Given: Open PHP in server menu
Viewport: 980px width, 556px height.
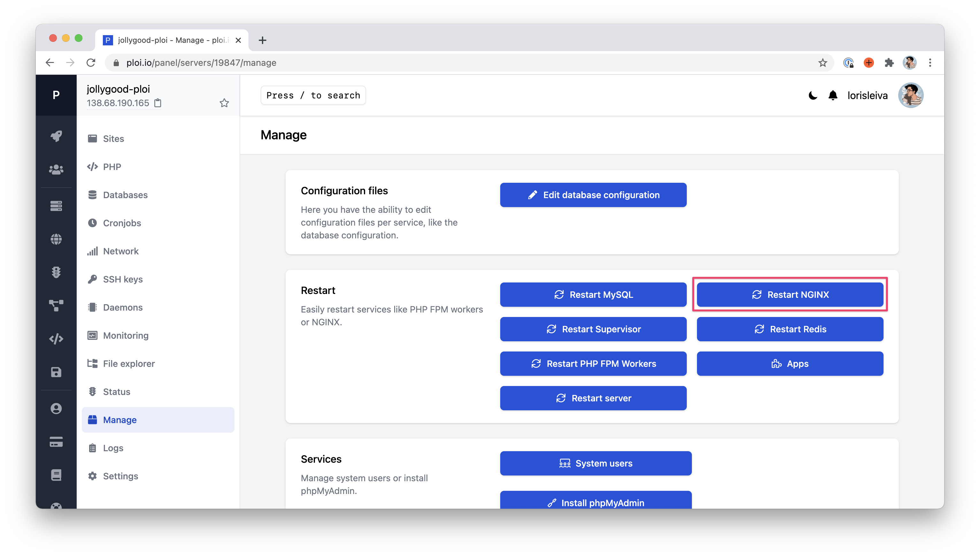Looking at the screenshot, I should 158,167.
